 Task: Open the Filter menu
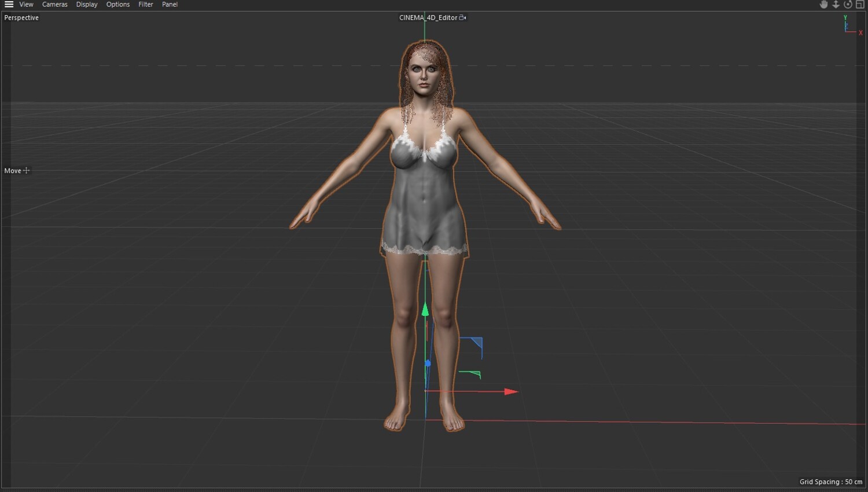coord(146,4)
